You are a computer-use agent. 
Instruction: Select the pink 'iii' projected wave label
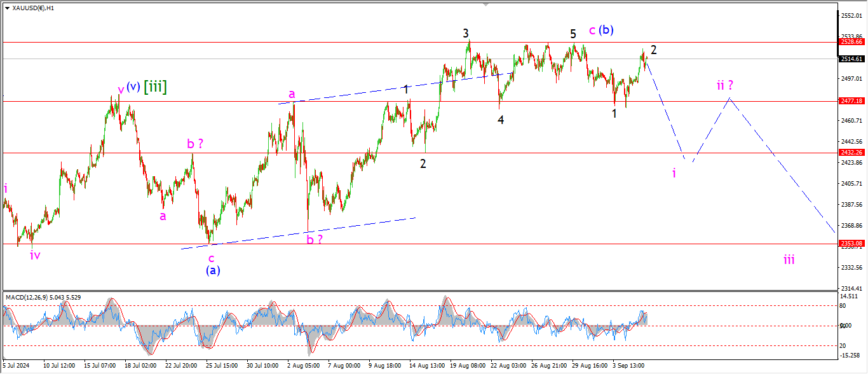(x=789, y=259)
